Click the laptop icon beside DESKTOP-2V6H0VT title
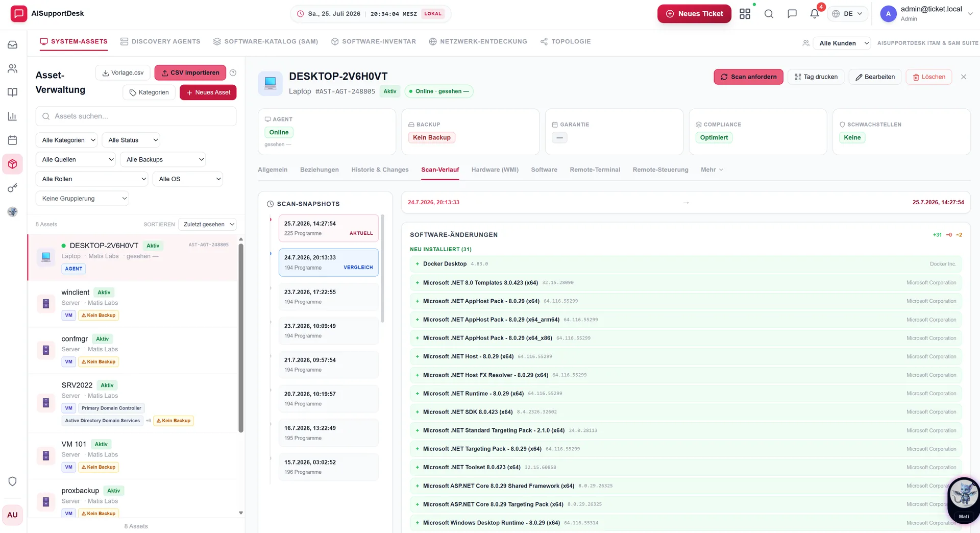 (x=271, y=83)
